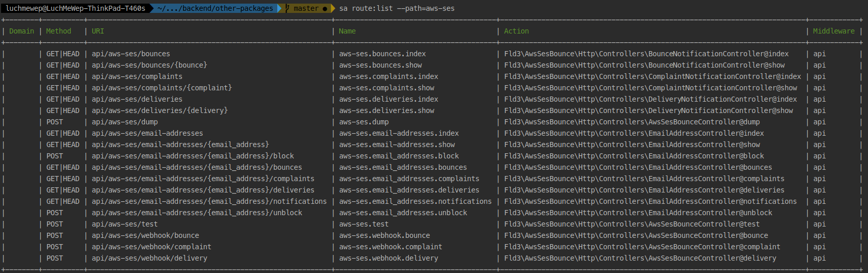Viewport: 868px width, 273px height.
Task: Click route name aws-ses.webhook.complaint
Action: coord(391,247)
